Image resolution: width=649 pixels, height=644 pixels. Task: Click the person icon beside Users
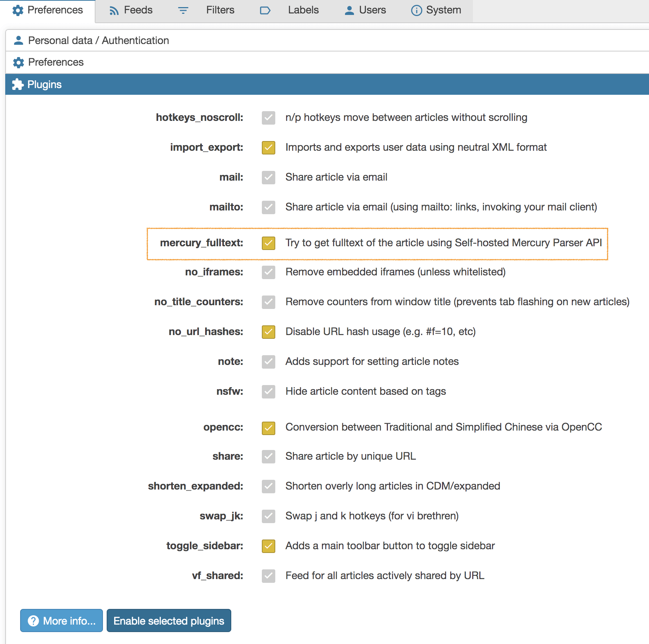point(349,10)
